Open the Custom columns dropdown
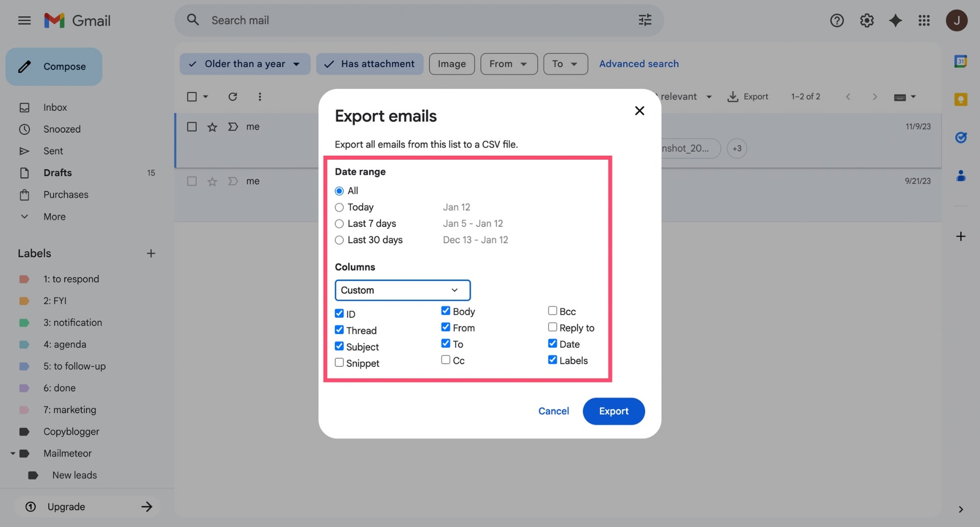The height and width of the screenshot is (527, 980). coord(402,290)
